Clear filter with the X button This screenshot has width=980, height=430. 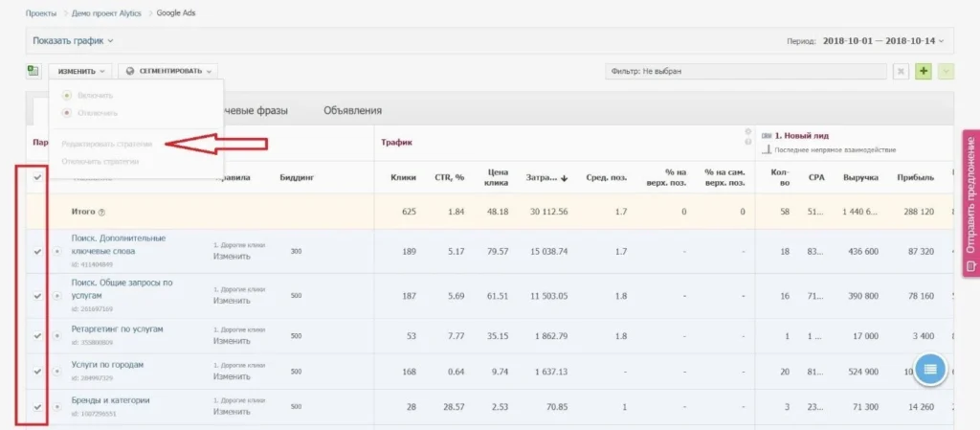pos(901,71)
